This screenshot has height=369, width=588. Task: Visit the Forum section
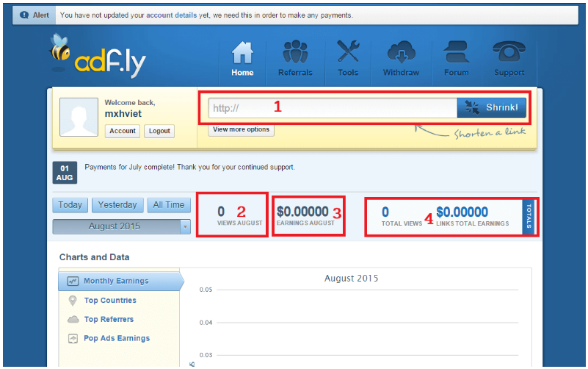456,59
